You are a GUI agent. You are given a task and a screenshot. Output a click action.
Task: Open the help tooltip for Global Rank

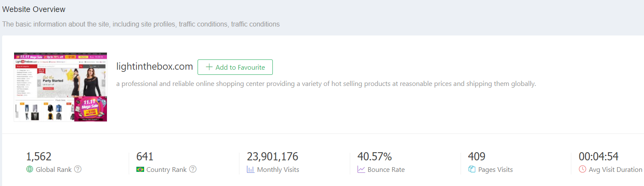pos(78,169)
